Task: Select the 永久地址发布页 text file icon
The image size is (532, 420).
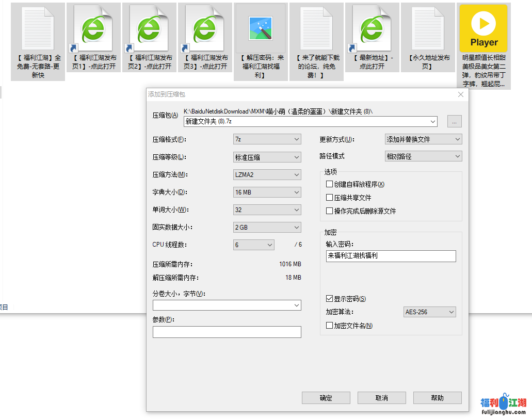Action: click(x=428, y=28)
